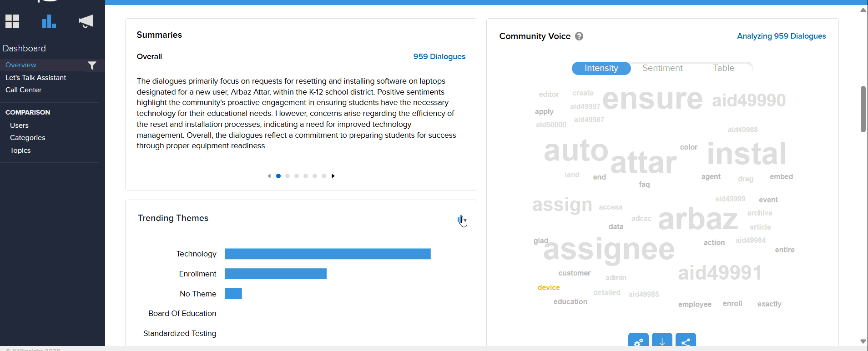Click the Technology bar in Trending Themes
Screen dimensions: 868x351
pyautogui.click(x=328, y=254)
